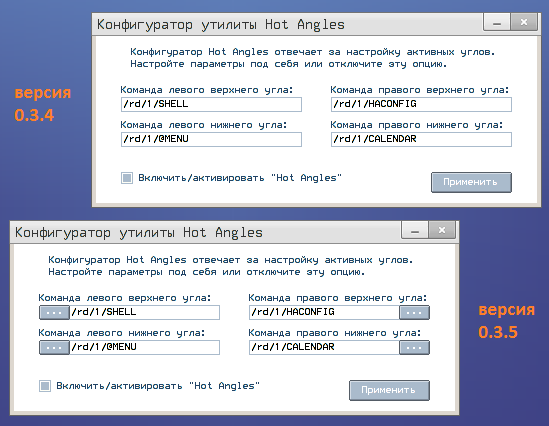Click 'Включить/активировать "Hot Angles"' text in 0.3.5 window
The image size is (549, 426).
tap(158, 386)
